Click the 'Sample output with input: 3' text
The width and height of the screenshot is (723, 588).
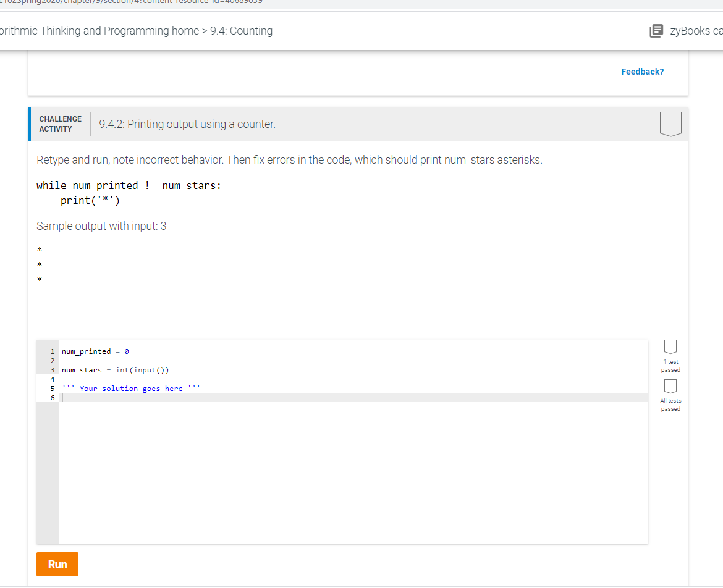point(101,225)
